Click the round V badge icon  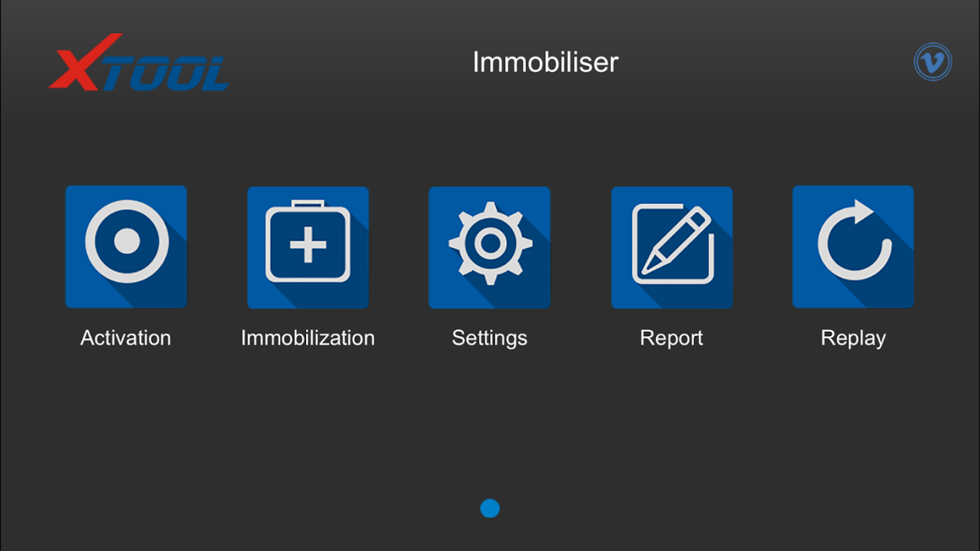pyautogui.click(x=932, y=63)
